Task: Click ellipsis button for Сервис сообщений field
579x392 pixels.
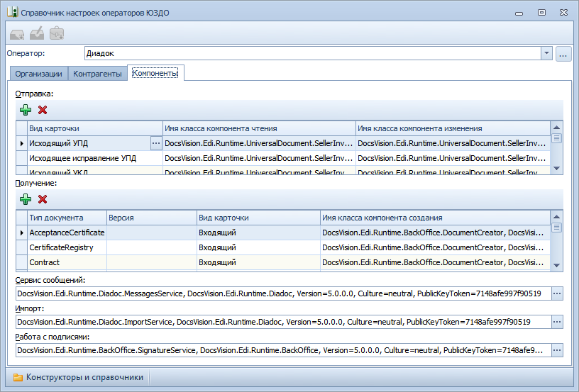Action: [x=557, y=293]
